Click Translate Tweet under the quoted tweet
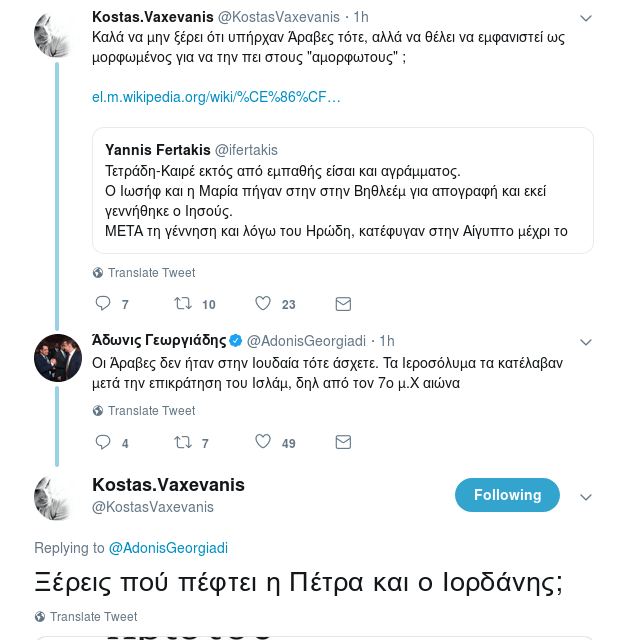Image resolution: width=621 pixels, height=640 pixels. (x=144, y=273)
